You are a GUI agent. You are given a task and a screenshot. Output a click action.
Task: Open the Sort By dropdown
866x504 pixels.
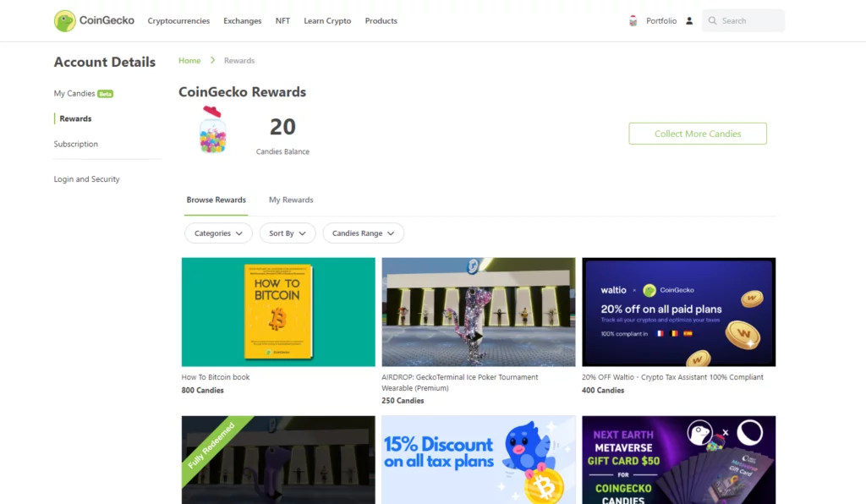point(288,233)
